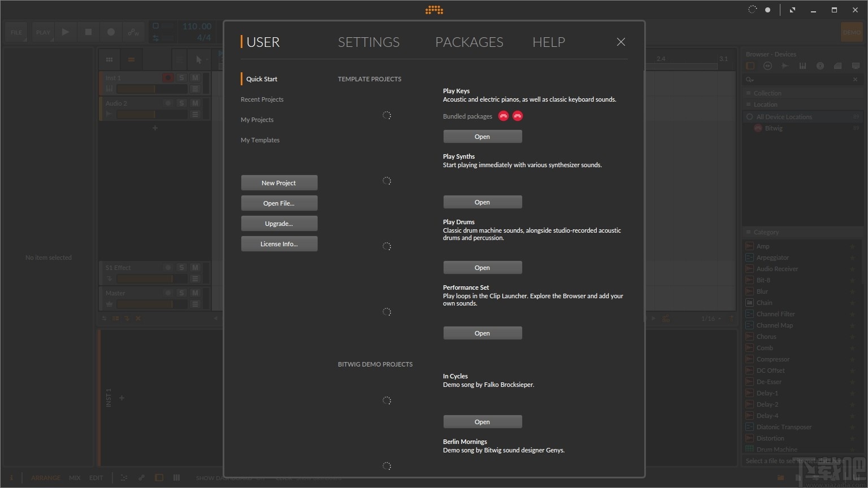
Task: Open the FILE menu
Action: coord(16,32)
